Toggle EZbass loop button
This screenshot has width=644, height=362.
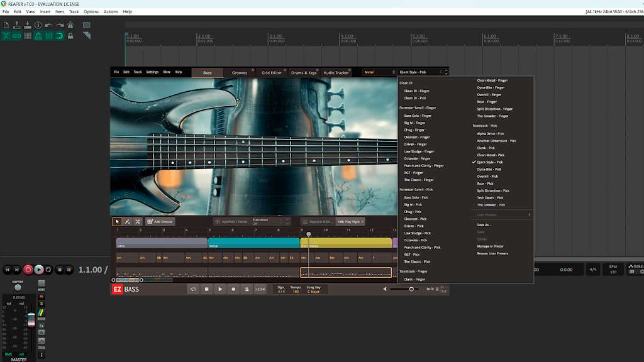pyautogui.click(x=193, y=289)
